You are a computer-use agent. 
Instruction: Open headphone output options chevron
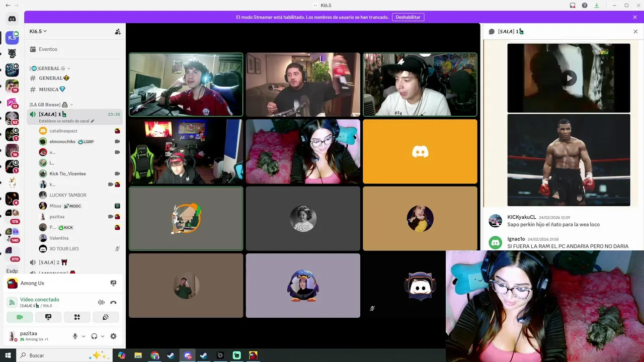103,336
